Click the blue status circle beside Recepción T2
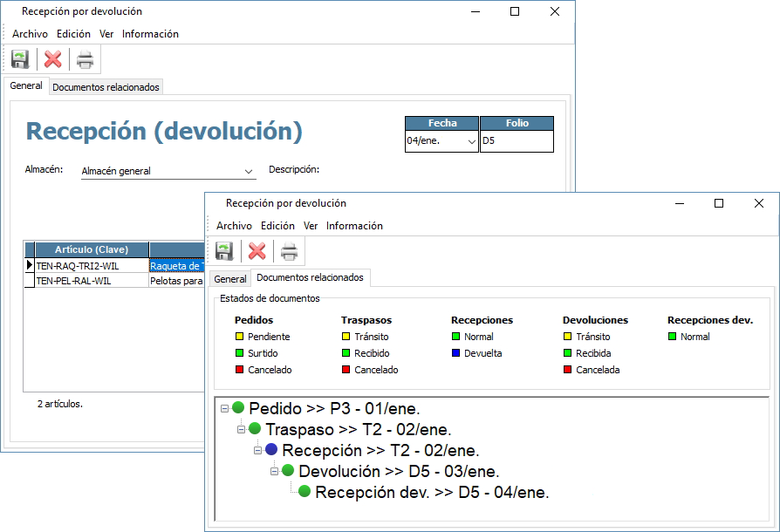This screenshot has height=532, width=780. pyautogui.click(x=271, y=450)
